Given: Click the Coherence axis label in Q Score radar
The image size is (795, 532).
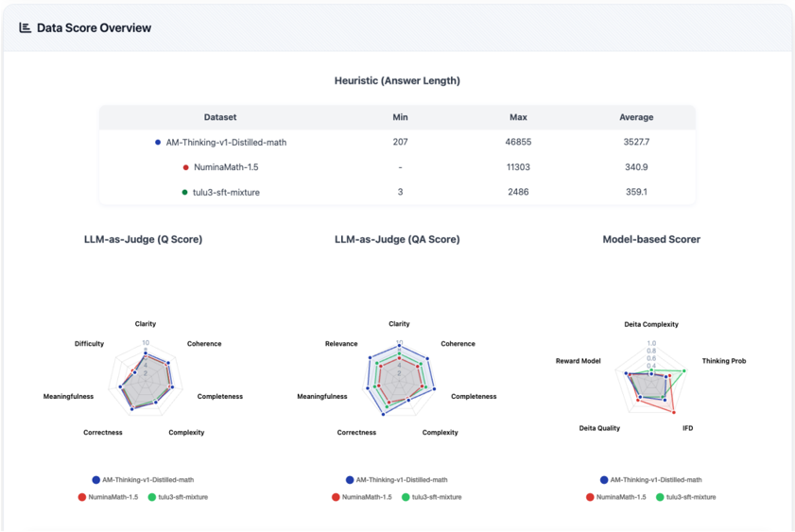Looking at the screenshot, I should (204, 344).
